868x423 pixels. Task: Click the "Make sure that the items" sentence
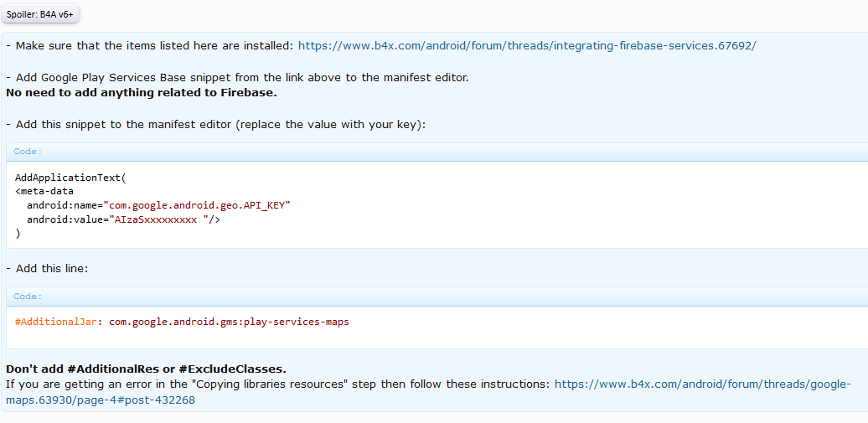151,45
